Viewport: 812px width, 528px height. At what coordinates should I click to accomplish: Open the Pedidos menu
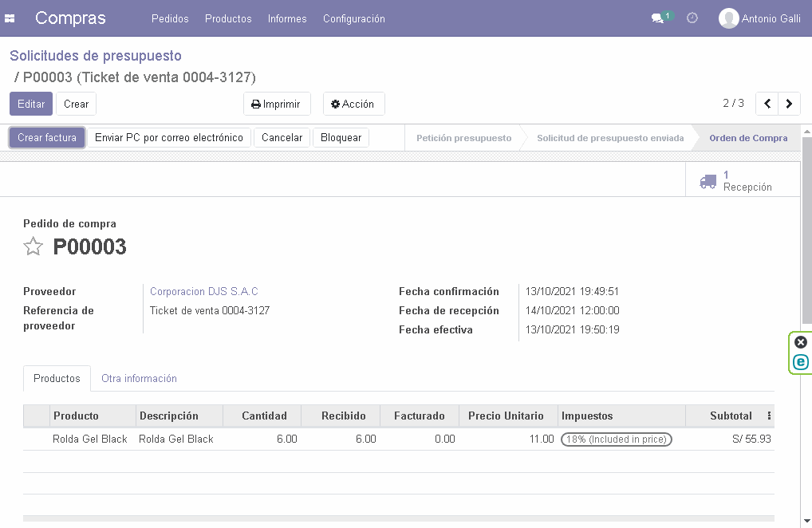tap(170, 18)
